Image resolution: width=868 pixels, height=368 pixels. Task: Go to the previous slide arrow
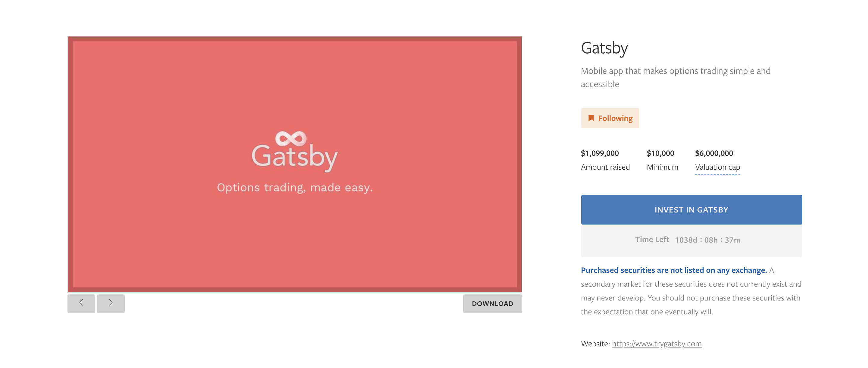coord(81,303)
